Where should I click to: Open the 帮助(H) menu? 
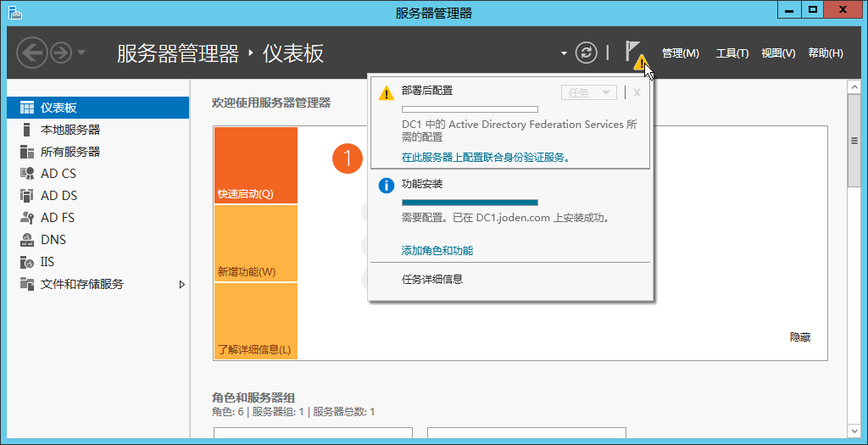[x=826, y=53]
